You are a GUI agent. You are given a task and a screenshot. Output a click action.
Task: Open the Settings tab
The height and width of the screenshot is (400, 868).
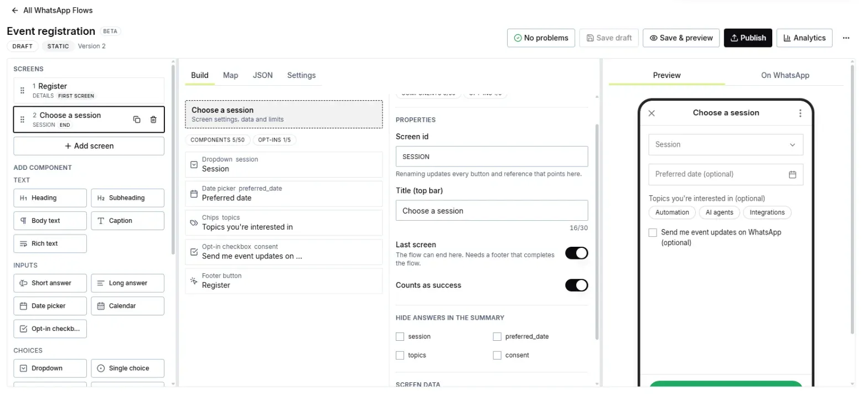click(x=301, y=76)
